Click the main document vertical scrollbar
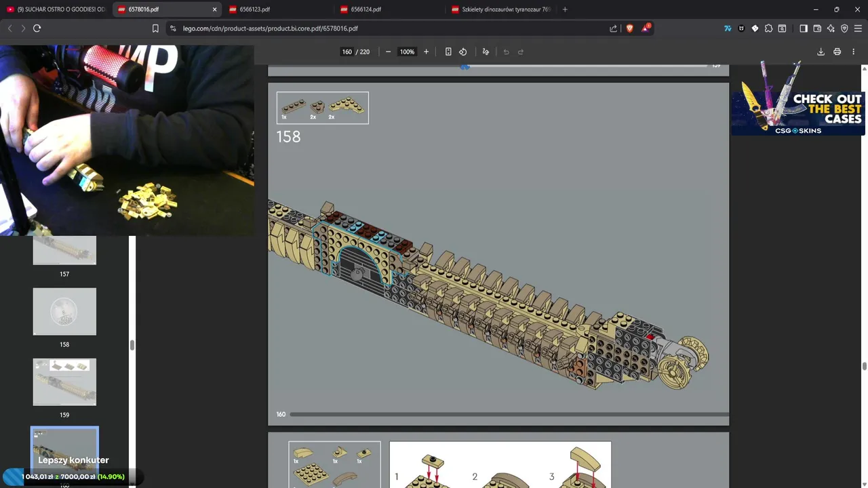 coord(865,366)
